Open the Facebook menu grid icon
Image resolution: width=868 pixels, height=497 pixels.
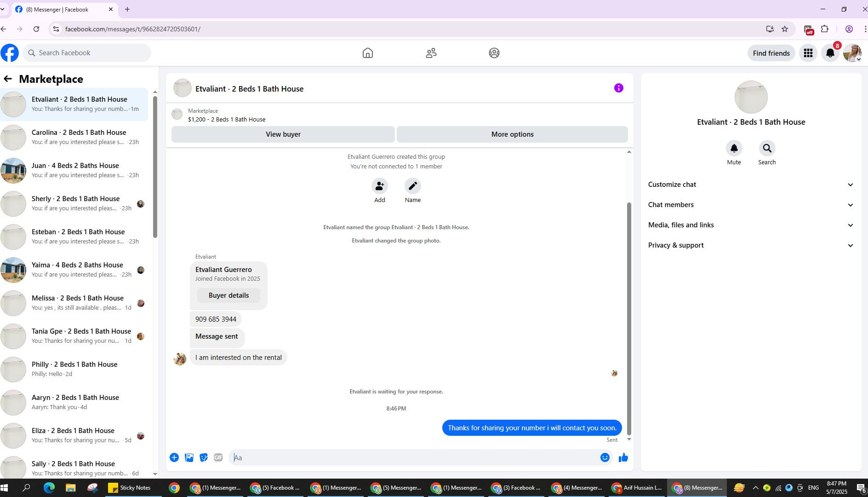coord(808,53)
